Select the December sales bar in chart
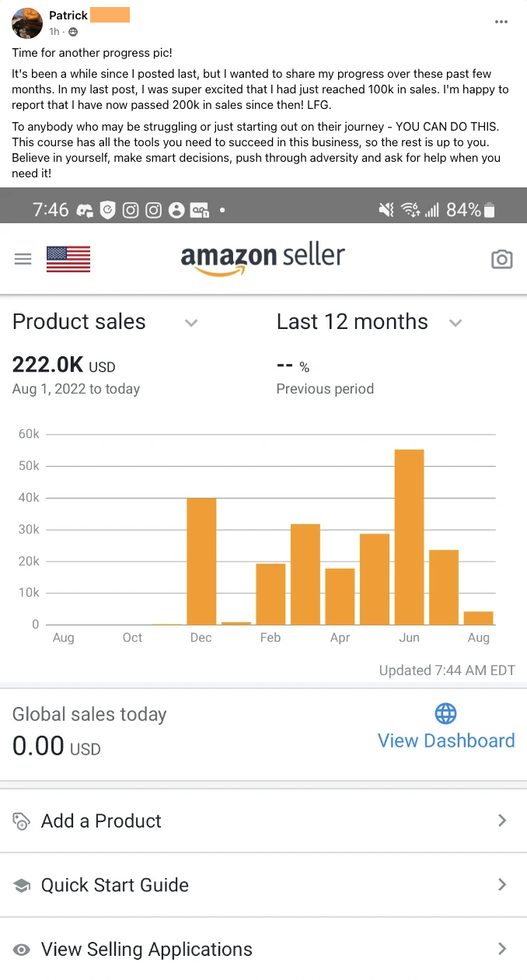Image resolution: width=527 pixels, height=980 pixels. pyautogui.click(x=201, y=561)
